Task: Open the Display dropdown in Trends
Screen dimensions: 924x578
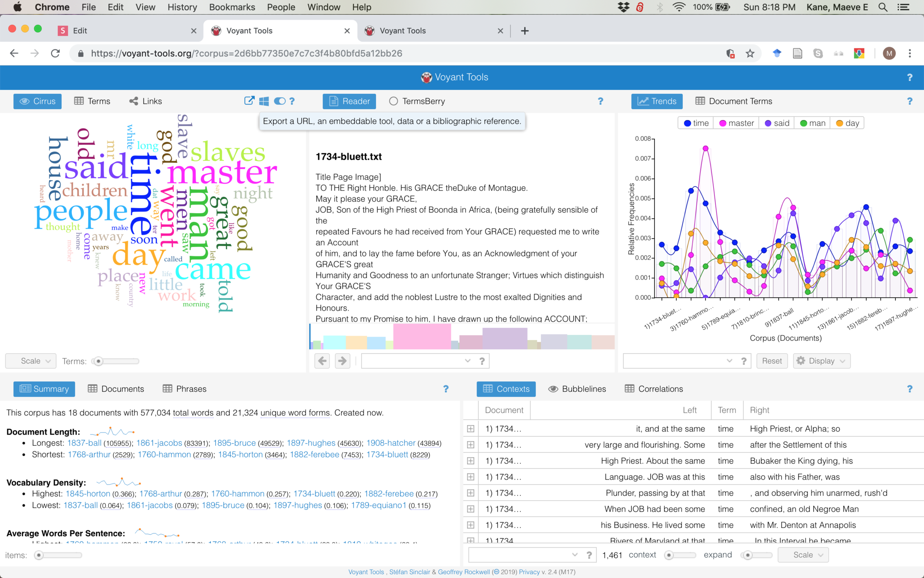Action: pyautogui.click(x=821, y=361)
